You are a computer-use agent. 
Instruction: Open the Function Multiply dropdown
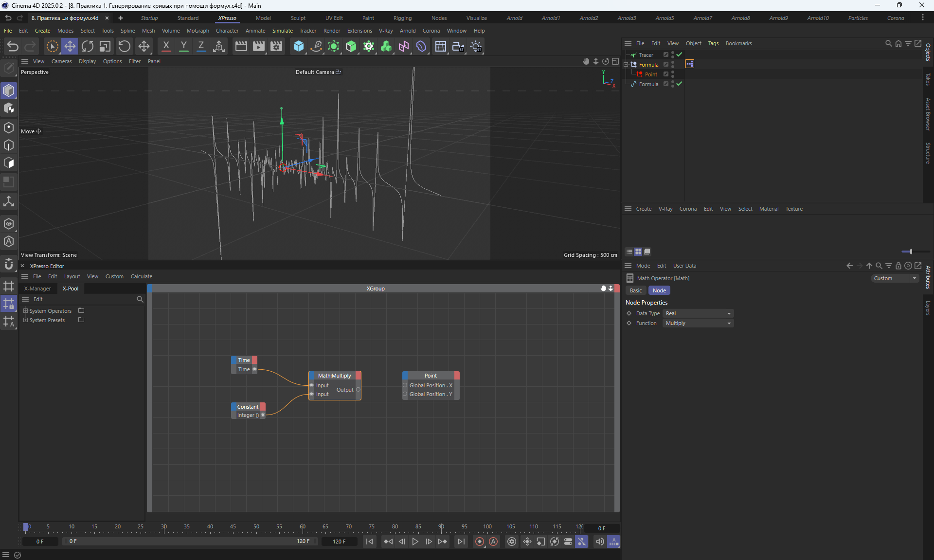point(698,323)
